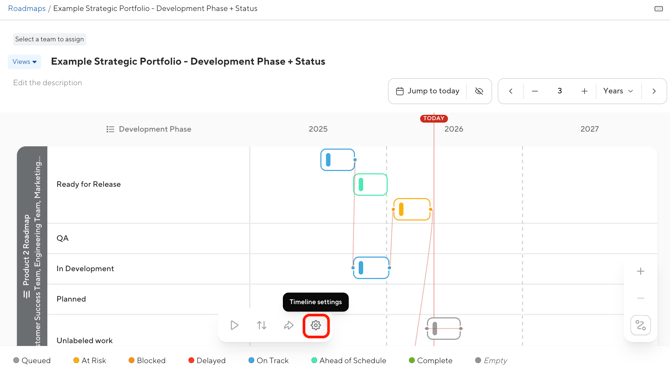This screenshot has width=670, height=373.
Task: Click the In Development row label
Action: (x=85, y=269)
